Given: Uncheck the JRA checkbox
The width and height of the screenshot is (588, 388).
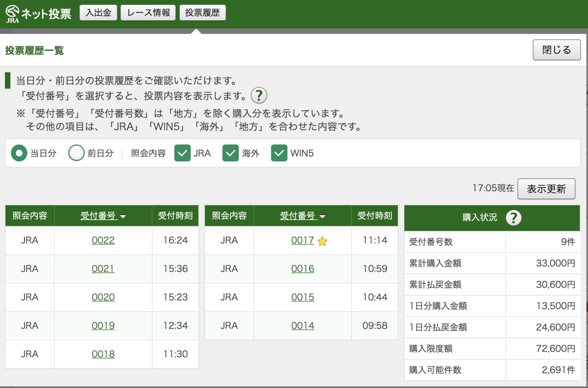Looking at the screenshot, I should tap(182, 153).
